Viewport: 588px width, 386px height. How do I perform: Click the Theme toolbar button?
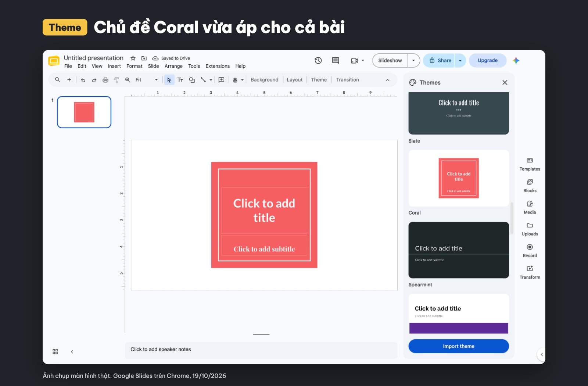(319, 80)
